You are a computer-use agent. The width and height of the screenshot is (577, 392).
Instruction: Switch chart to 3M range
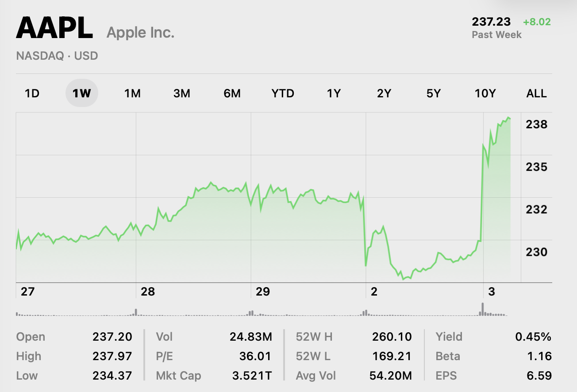click(182, 93)
